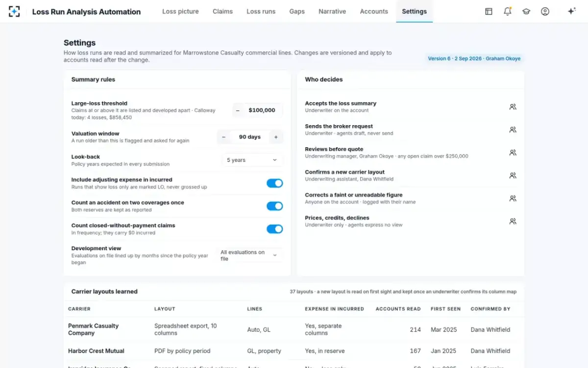
Task: Click the Accounts read column header
Action: 398,309
